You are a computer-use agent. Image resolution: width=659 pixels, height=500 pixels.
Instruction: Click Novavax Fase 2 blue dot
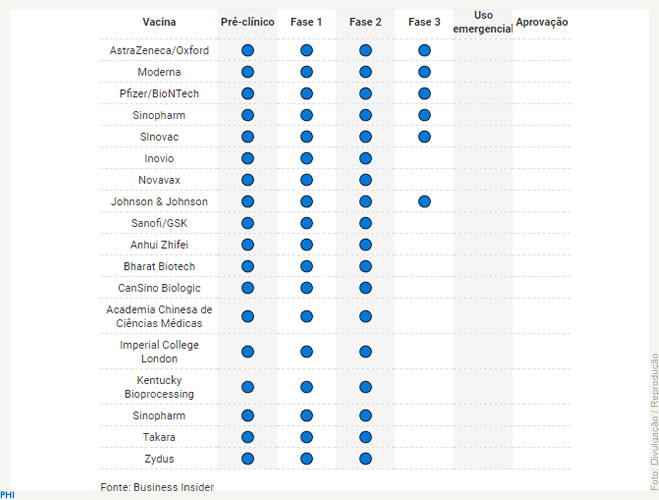coord(365,180)
